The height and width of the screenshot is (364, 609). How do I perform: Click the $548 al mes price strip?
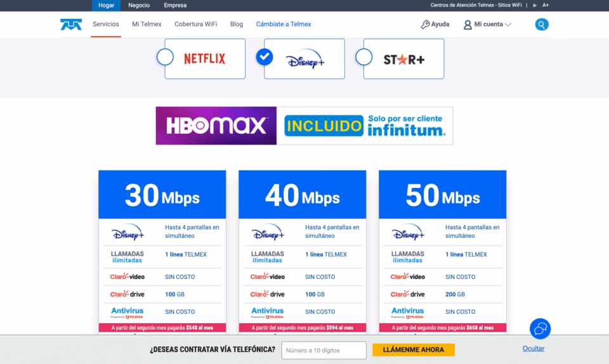point(162,327)
